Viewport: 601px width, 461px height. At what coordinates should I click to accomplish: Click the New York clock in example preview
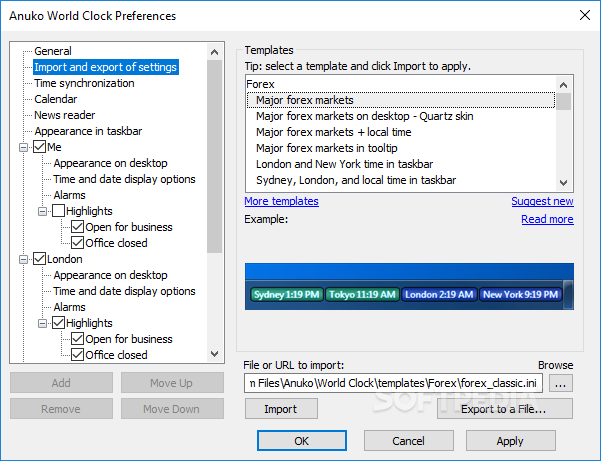click(521, 294)
